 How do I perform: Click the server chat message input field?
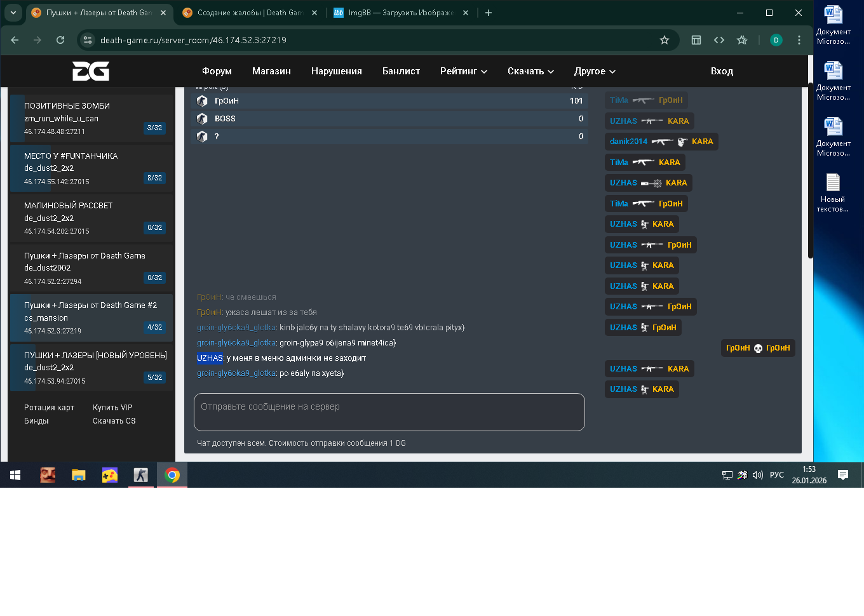click(x=389, y=412)
